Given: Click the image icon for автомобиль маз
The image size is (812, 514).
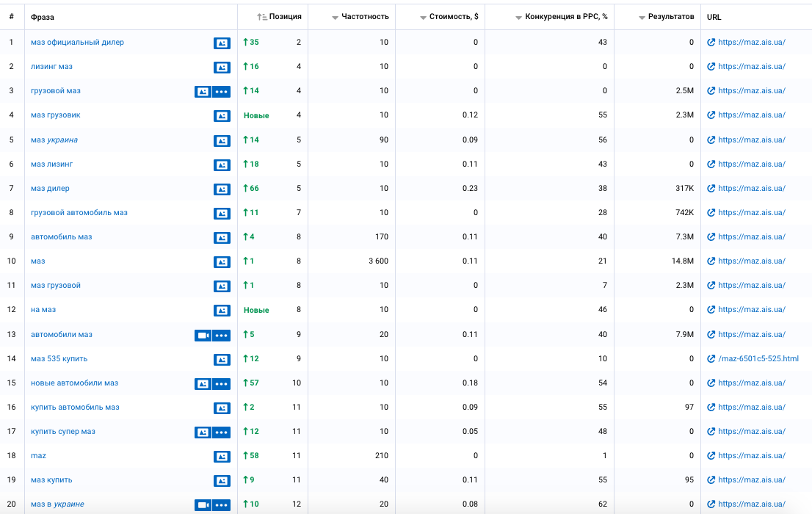Looking at the screenshot, I should click(x=222, y=238).
